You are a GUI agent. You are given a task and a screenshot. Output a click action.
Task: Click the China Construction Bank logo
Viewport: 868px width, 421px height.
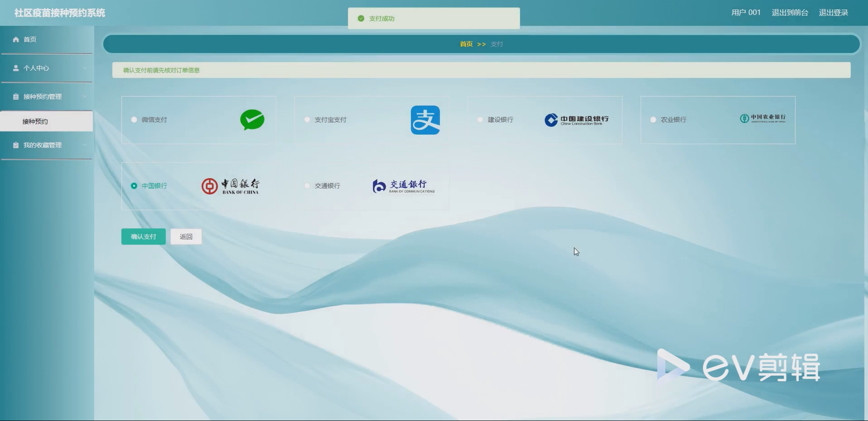pyautogui.click(x=576, y=120)
